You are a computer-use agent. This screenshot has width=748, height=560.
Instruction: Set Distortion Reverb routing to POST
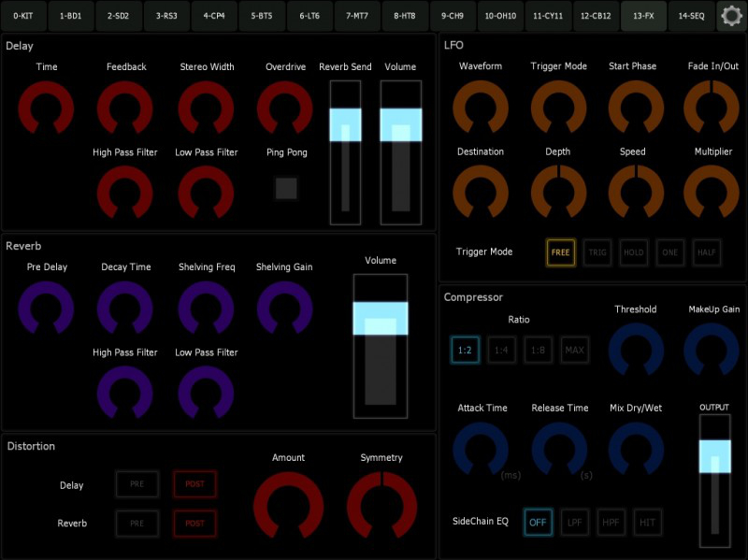coord(194,523)
